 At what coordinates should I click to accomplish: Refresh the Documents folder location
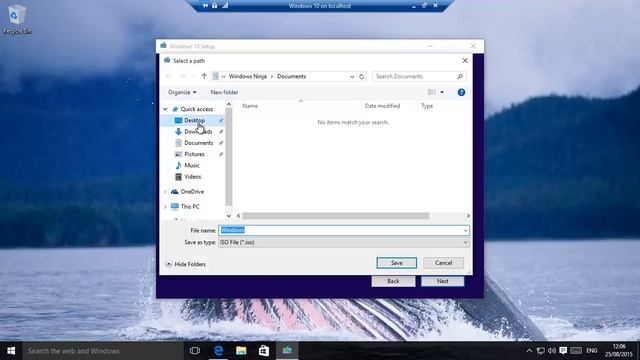tap(361, 76)
